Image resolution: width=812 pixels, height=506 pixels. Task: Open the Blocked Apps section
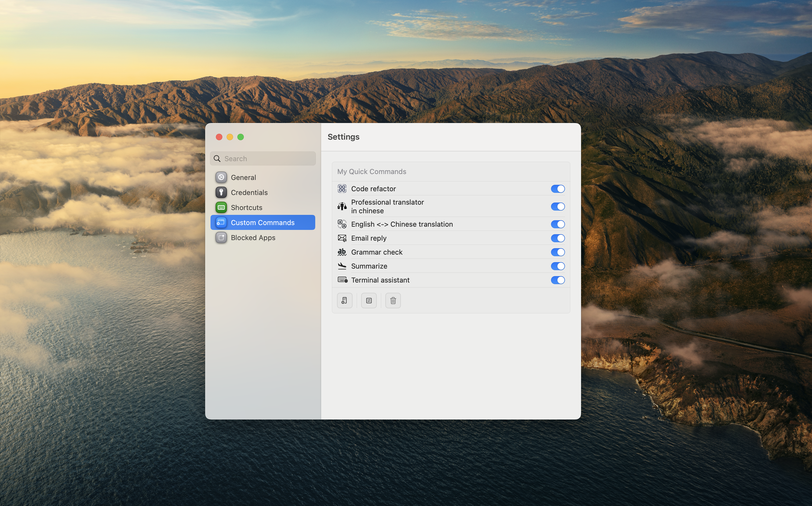253,238
